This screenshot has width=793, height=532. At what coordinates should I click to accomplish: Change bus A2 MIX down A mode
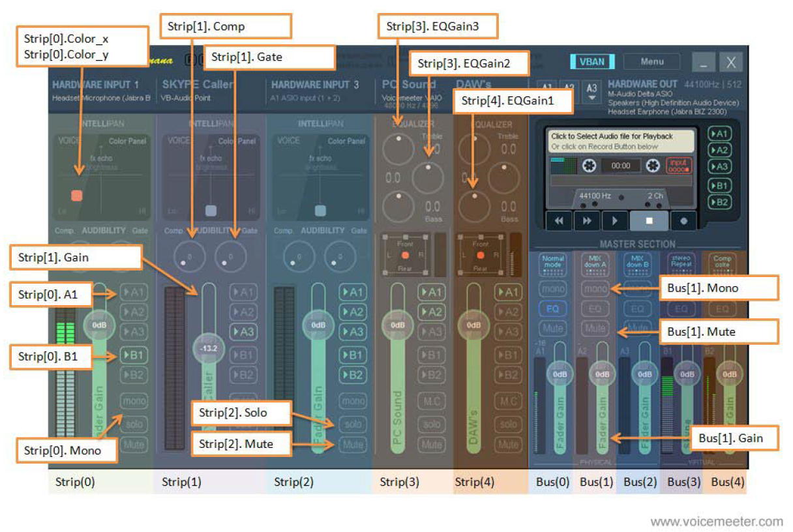(595, 265)
